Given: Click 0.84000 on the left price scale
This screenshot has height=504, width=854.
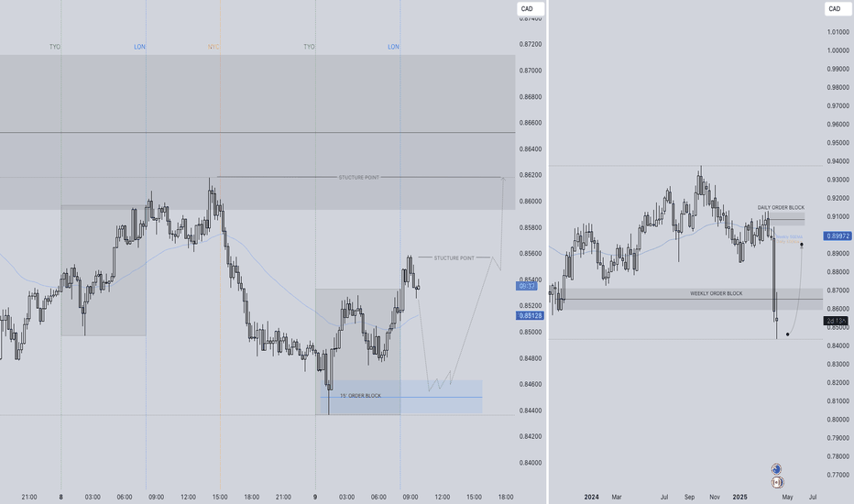Looking at the screenshot, I should coord(531,463).
